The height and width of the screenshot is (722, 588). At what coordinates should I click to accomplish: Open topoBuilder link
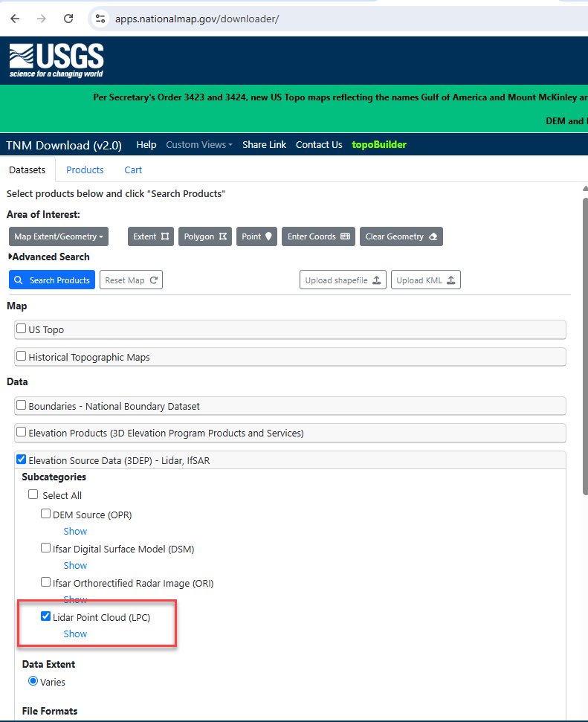click(379, 144)
